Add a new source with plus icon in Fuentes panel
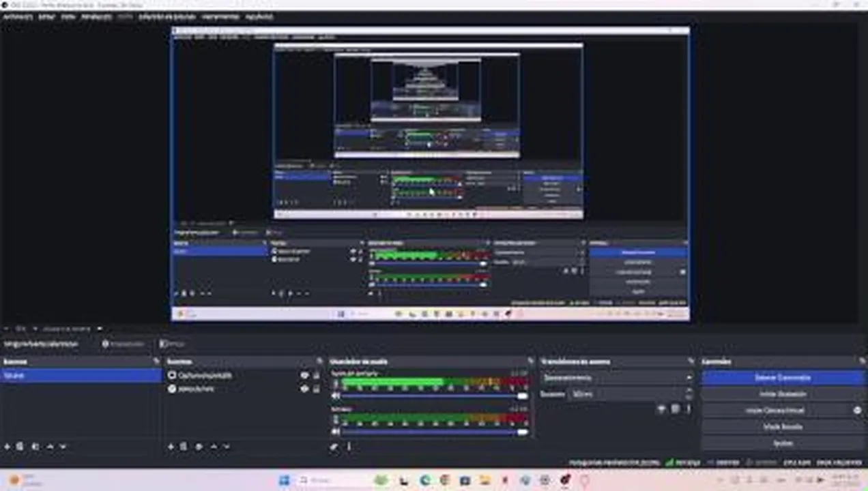This screenshot has width=868, height=491. point(171,447)
